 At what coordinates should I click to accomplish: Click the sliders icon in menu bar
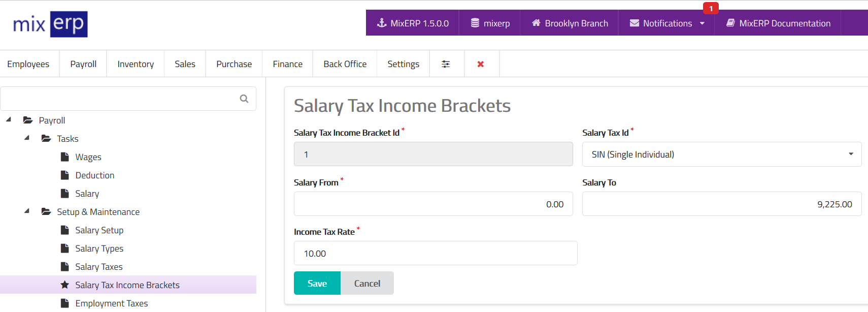pos(446,64)
